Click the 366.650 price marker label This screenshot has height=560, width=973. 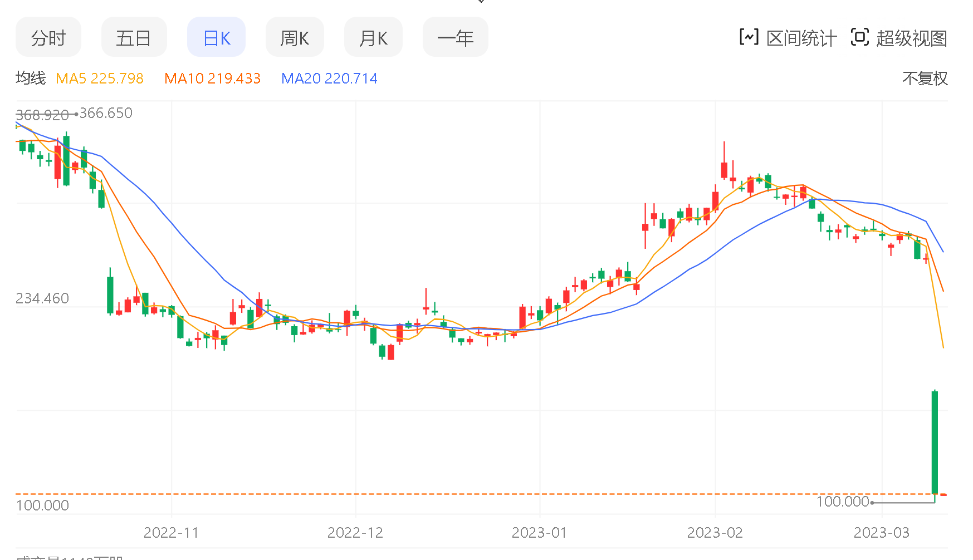(x=106, y=113)
